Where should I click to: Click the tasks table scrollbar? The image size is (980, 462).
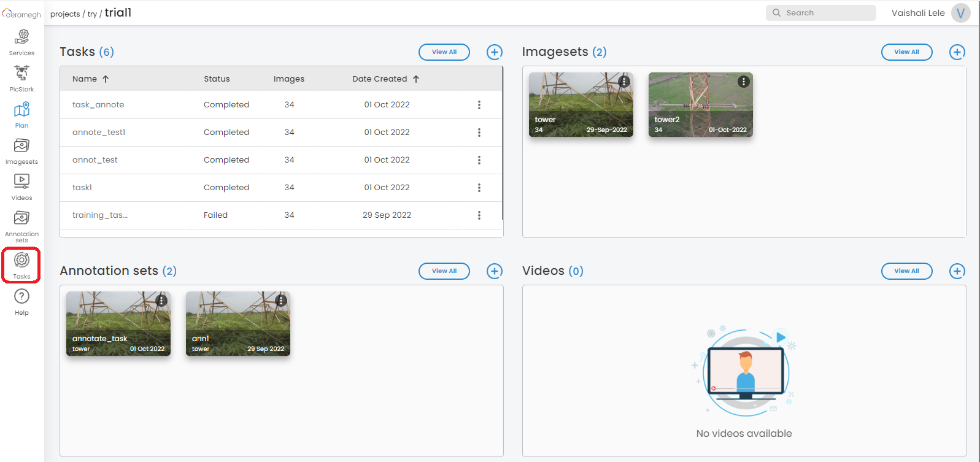(503, 143)
